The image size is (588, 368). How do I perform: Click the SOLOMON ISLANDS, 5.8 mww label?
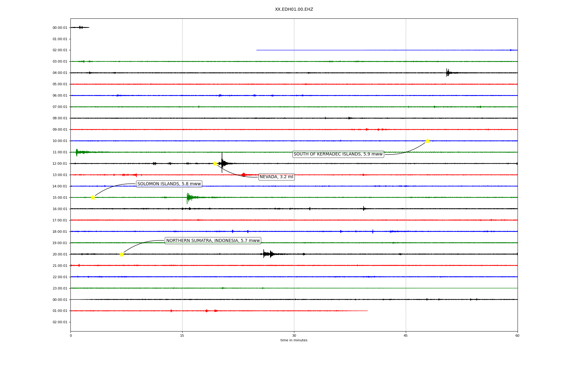click(169, 184)
